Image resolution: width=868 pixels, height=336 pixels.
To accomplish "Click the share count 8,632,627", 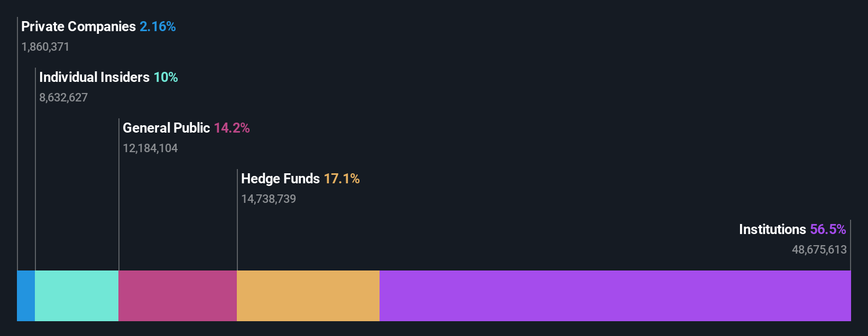I will [x=63, y=98].
